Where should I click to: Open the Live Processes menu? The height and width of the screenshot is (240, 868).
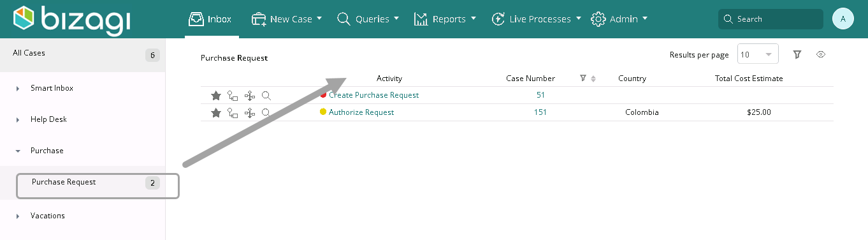point(536,19)
